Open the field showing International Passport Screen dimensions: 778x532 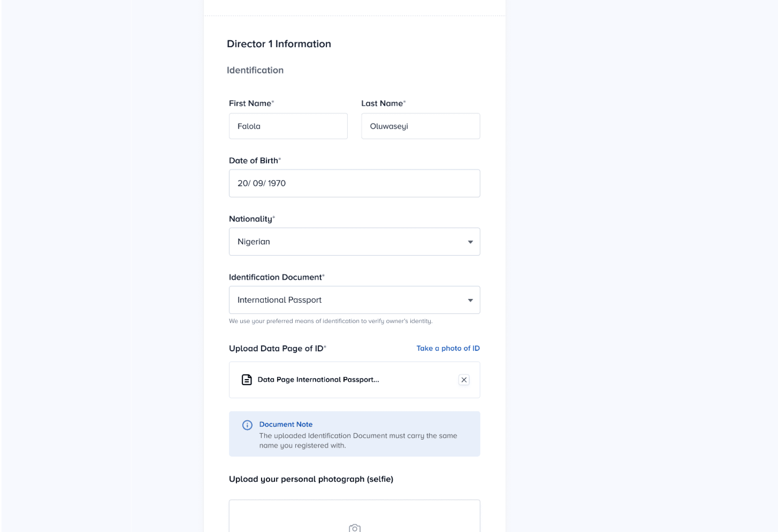[355, 300]
